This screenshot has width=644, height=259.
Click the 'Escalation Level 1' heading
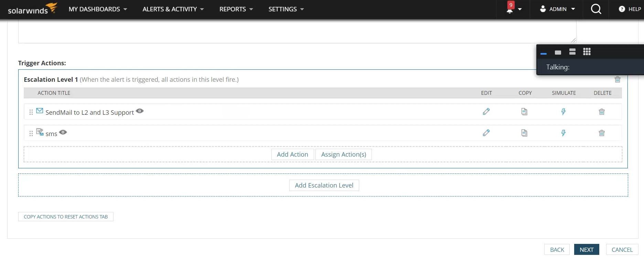(51, 79)
